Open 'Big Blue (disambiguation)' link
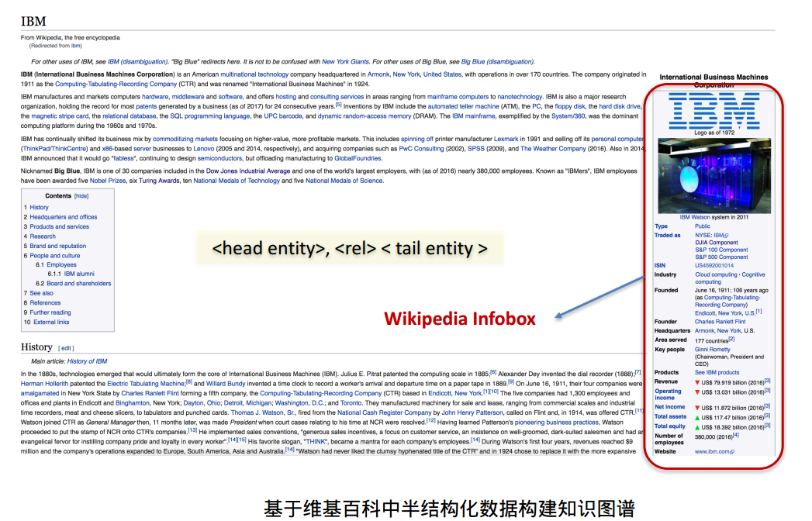This screenshot has width=812, height=521. pyautogui.click(x=498, y=61)
